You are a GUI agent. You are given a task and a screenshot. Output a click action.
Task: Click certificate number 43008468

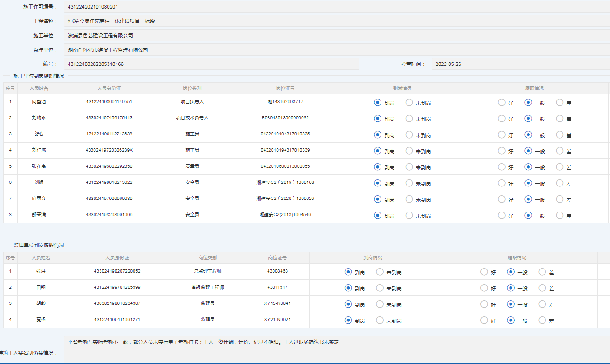click(x=277, y=271)
